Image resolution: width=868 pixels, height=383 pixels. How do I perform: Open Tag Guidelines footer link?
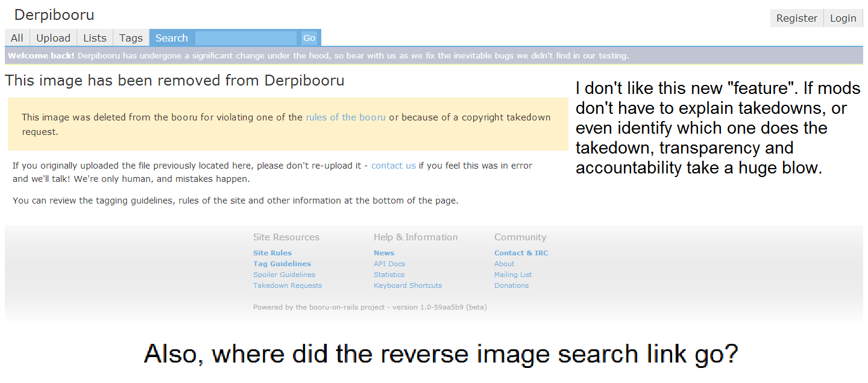pyautogui.click(x=282, y=264)
